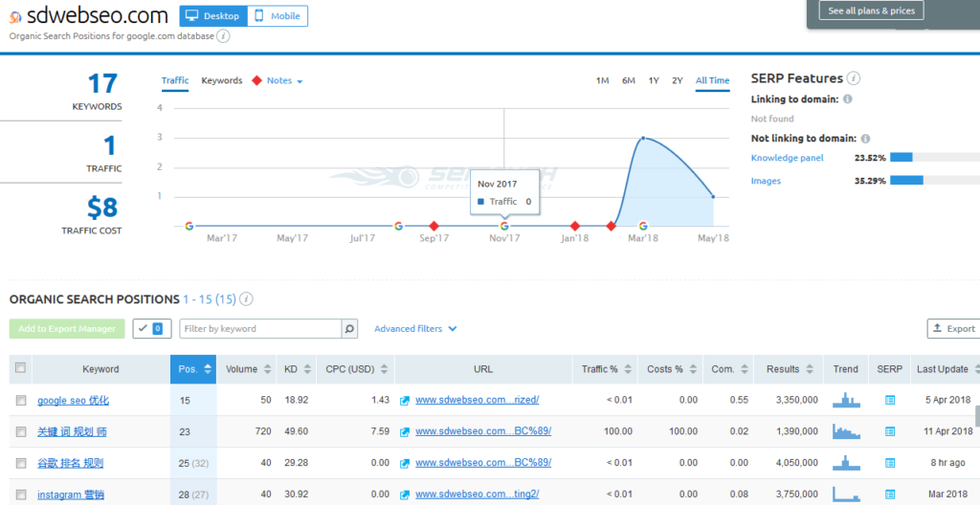Viewport: 980px width, 505px height.
Task: Type in the Filter by keyword field
Action: (x=260, y=329)
